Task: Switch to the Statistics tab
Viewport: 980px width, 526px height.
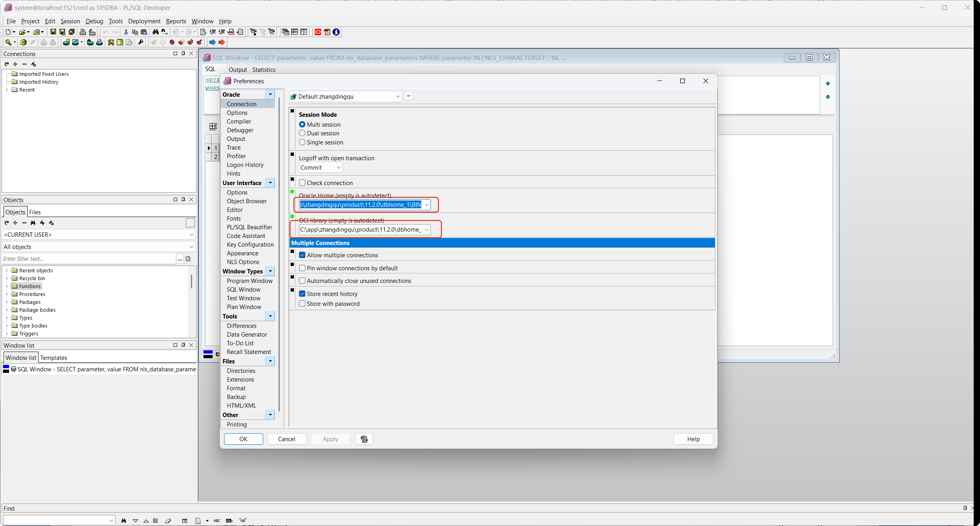Action: click(x=264, y=70)
